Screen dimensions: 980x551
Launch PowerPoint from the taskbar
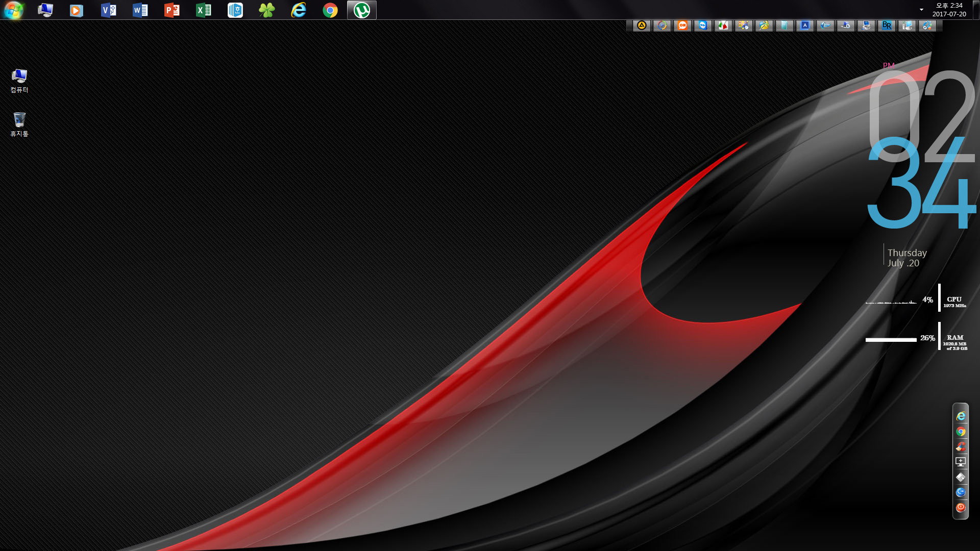[171, 10]
